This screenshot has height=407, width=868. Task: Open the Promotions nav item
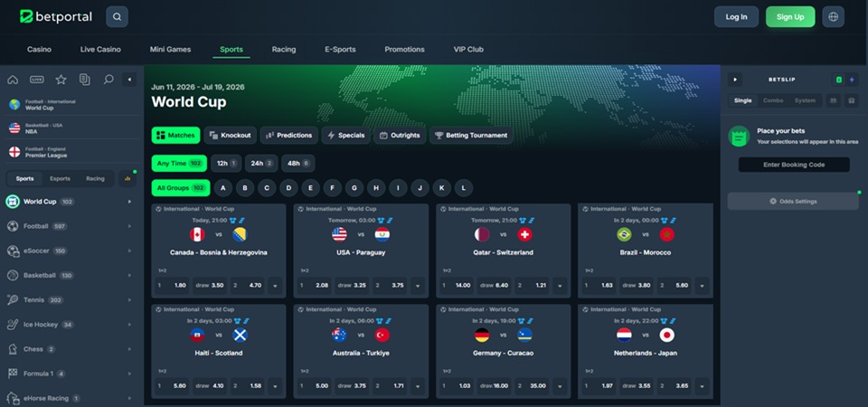pyautogui.click(x=405, y=49)
